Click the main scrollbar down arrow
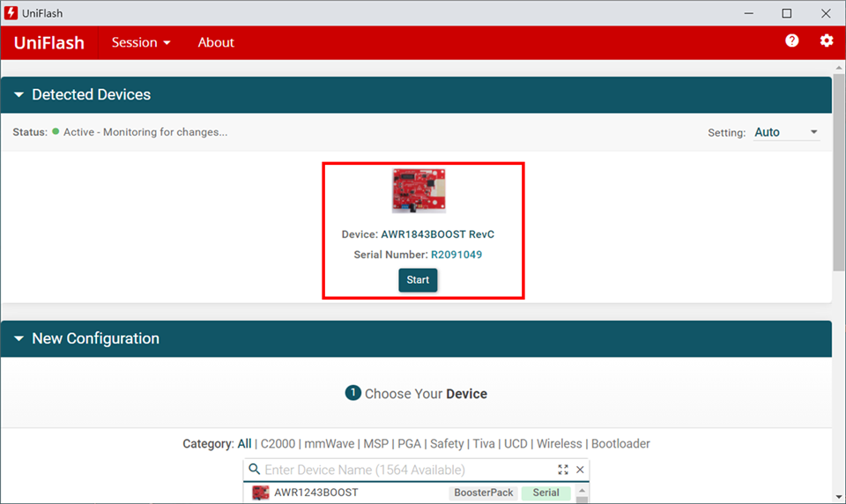This screenshot has height=504, width=846. [838, 497]
